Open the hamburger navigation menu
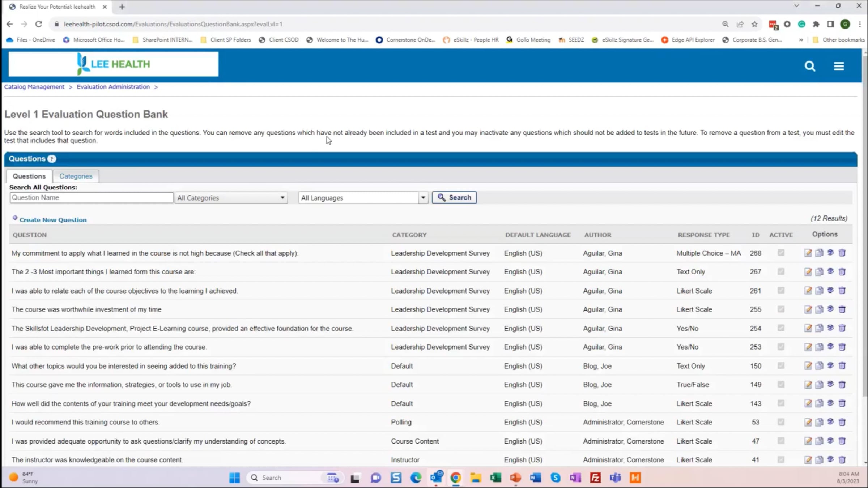This screenshot has width=868, height=488. (839, 66)
